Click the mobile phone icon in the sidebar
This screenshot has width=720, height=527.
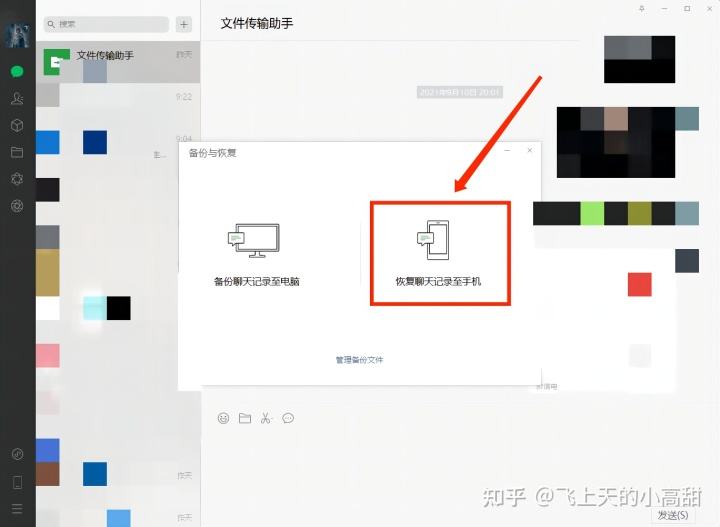coord(17,482)
